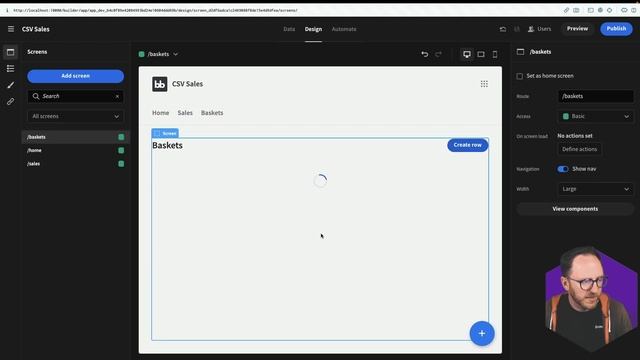Click the Define actions button
Image resolution: width=640 pixels, height=360 pixels.
[x=579, y=149]
